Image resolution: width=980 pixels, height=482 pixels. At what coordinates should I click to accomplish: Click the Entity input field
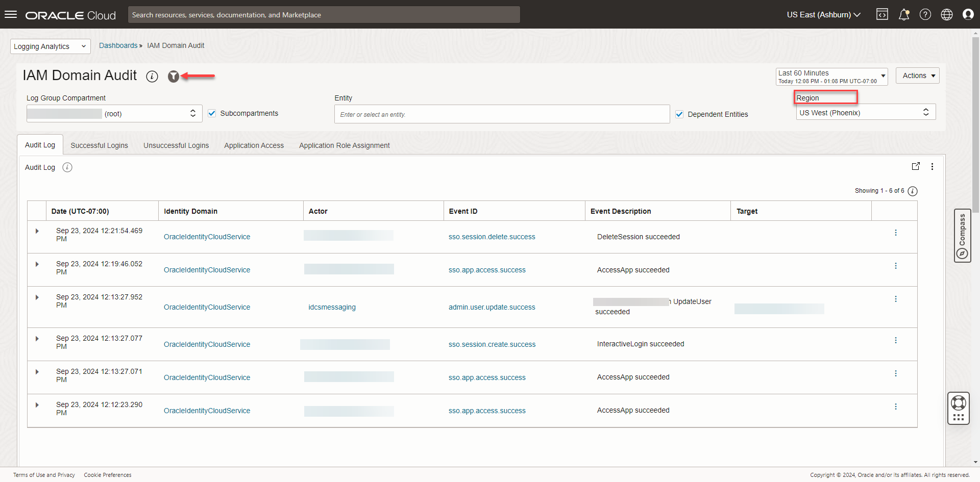tap(502, 114)
